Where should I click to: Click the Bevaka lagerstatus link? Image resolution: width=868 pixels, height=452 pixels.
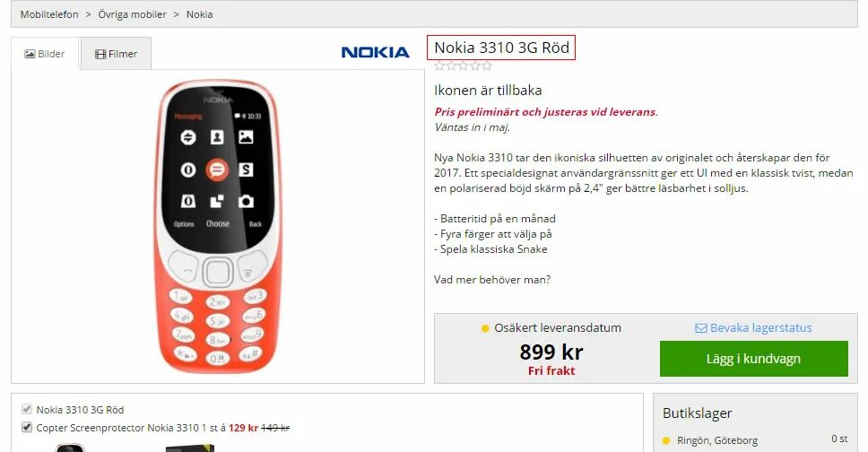tap(760, 328)
